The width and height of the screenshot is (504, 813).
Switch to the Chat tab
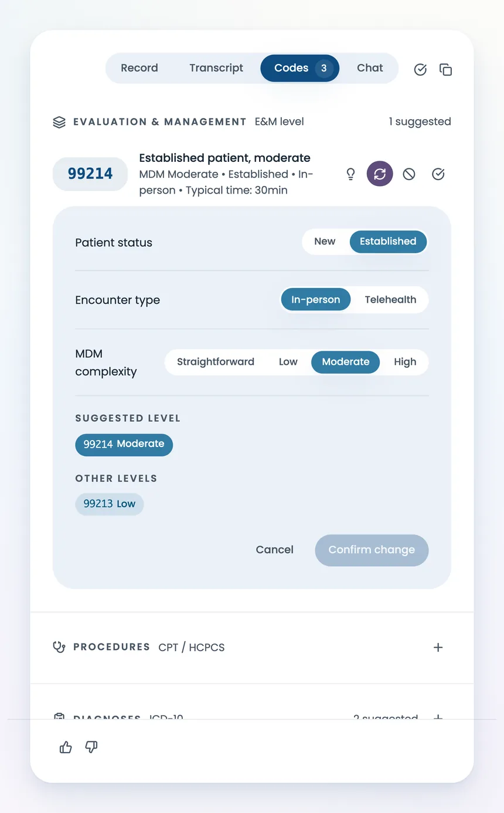tap(370, 68)
